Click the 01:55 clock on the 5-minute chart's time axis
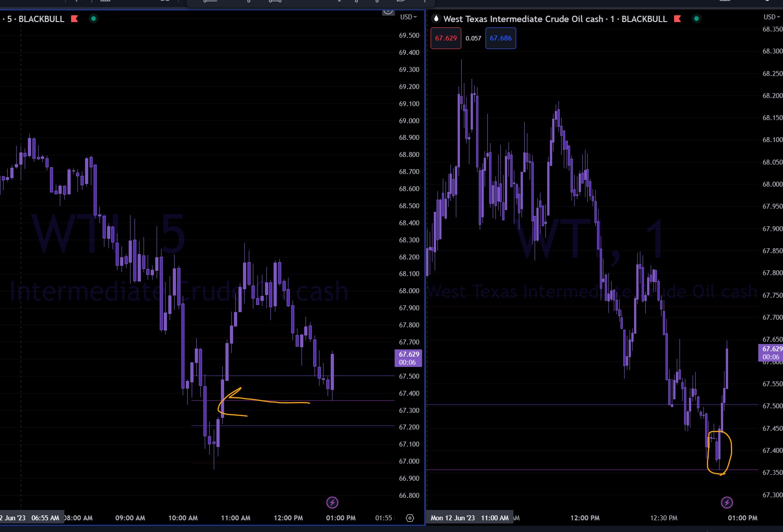Image resolution: width=783 pixels, height=532 pixels. point(384,518)
